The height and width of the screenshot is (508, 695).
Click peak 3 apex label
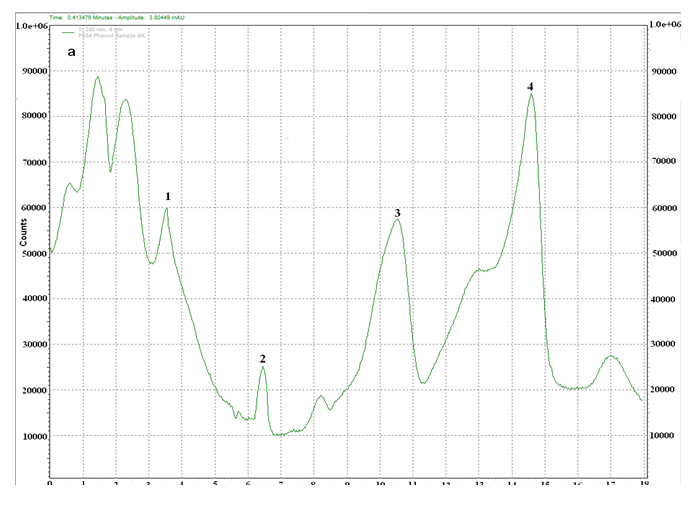[397, 213]
